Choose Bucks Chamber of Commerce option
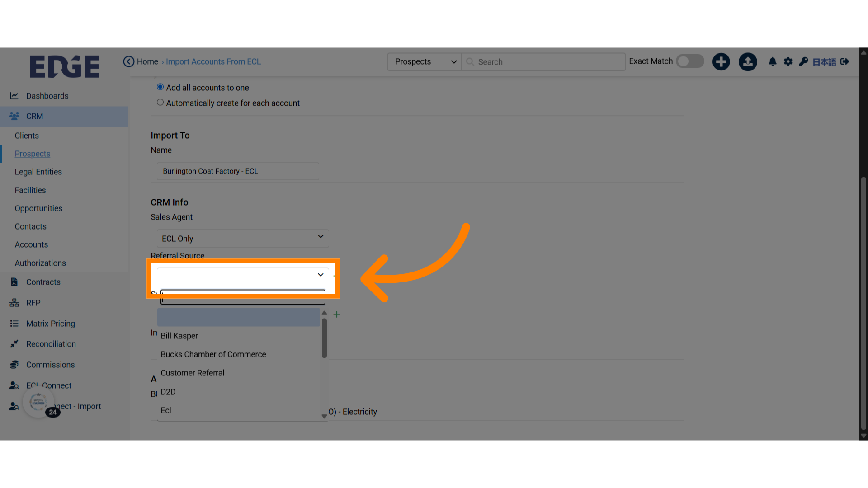This screenshot has width=868, height=488. pos(239,354)
